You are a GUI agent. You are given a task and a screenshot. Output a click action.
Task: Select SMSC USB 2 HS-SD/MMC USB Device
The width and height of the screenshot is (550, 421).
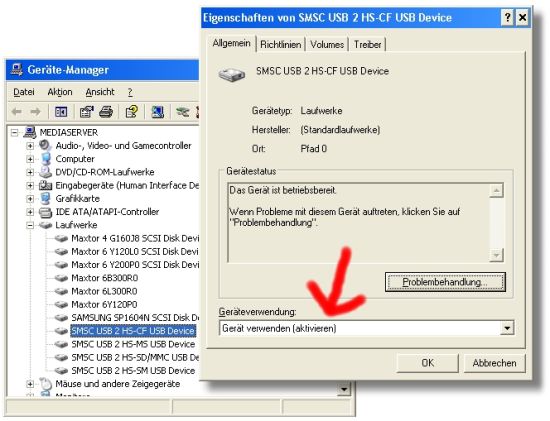click(135, 357)
